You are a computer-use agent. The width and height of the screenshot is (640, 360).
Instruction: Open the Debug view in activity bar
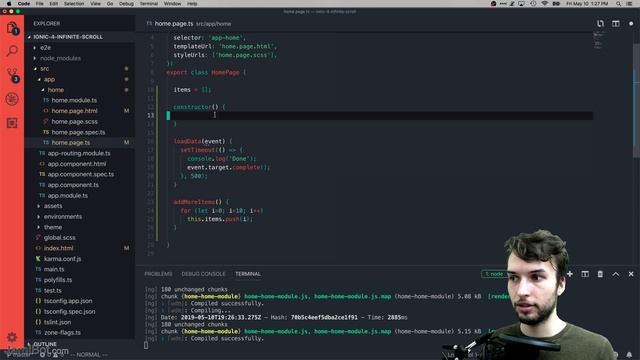tap(12, 99)
